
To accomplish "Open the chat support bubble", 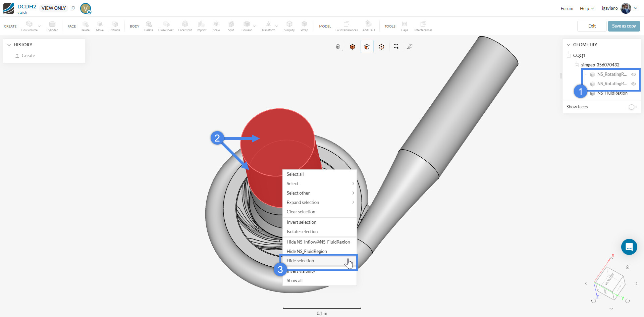I will pyautogui.click(x=629, y=247).
